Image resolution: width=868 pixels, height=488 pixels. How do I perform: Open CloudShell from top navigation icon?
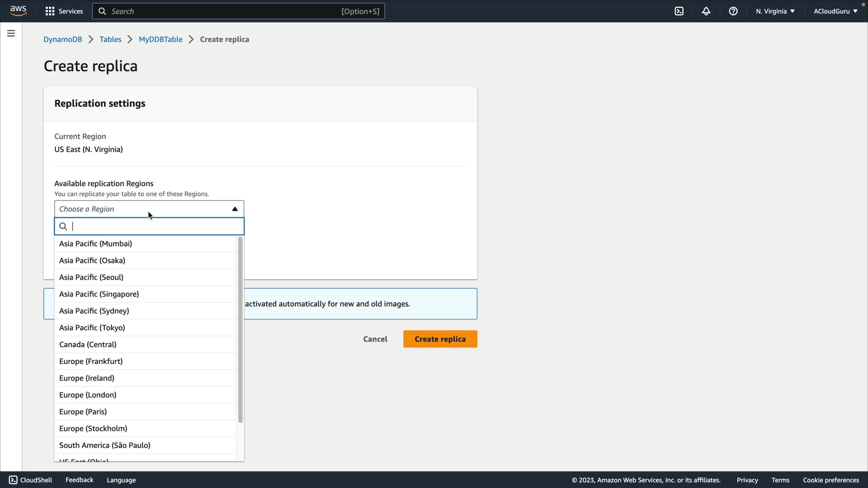click(x=679, y=11)
